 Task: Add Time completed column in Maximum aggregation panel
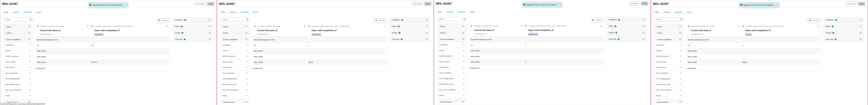247,73
